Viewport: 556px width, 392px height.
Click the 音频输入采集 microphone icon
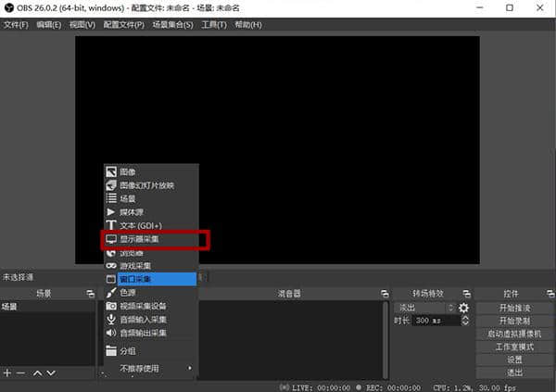tap(110, 319)
